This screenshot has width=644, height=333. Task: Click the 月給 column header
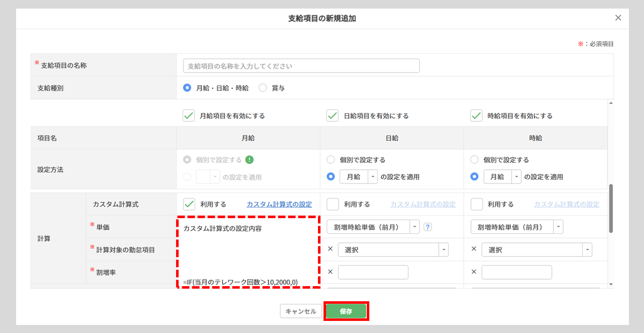[x=248, y=138]
